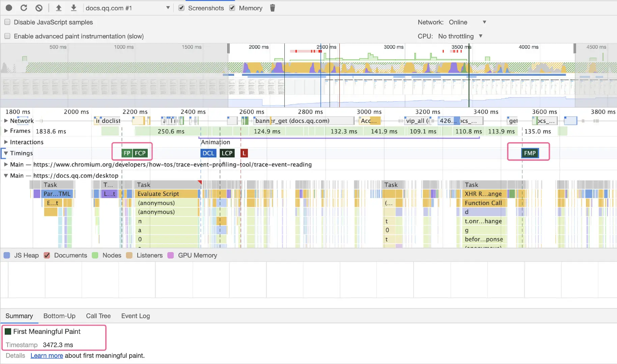Image resolution: width=617 pixels, height=364 pixels.
Task: Open the Learn more link
Action: 47,356
